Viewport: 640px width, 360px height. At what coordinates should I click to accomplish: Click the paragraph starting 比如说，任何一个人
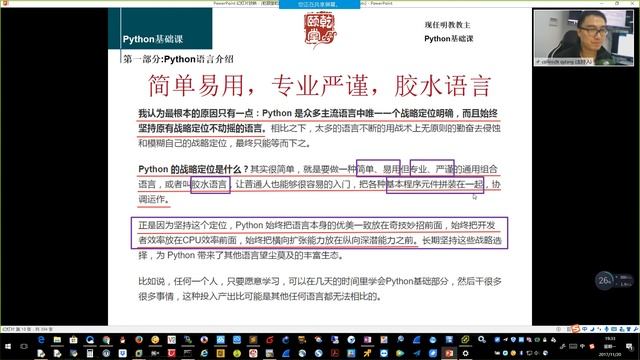coord(320,289)
